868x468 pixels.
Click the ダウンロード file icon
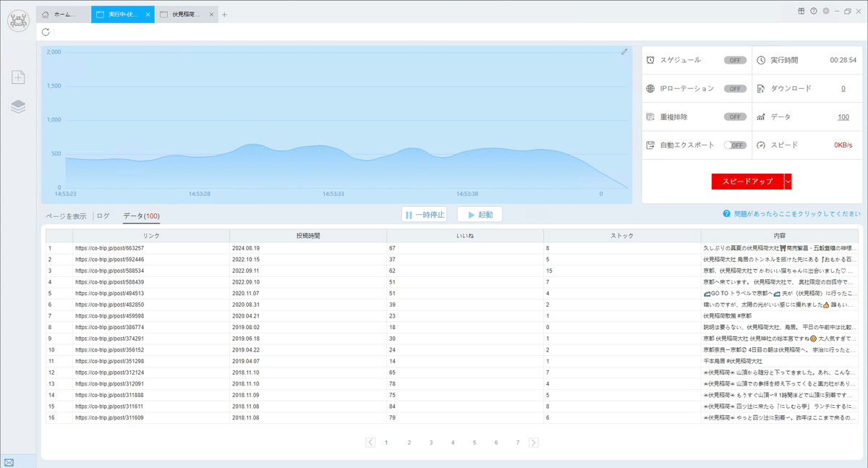[x=761, y=88]
